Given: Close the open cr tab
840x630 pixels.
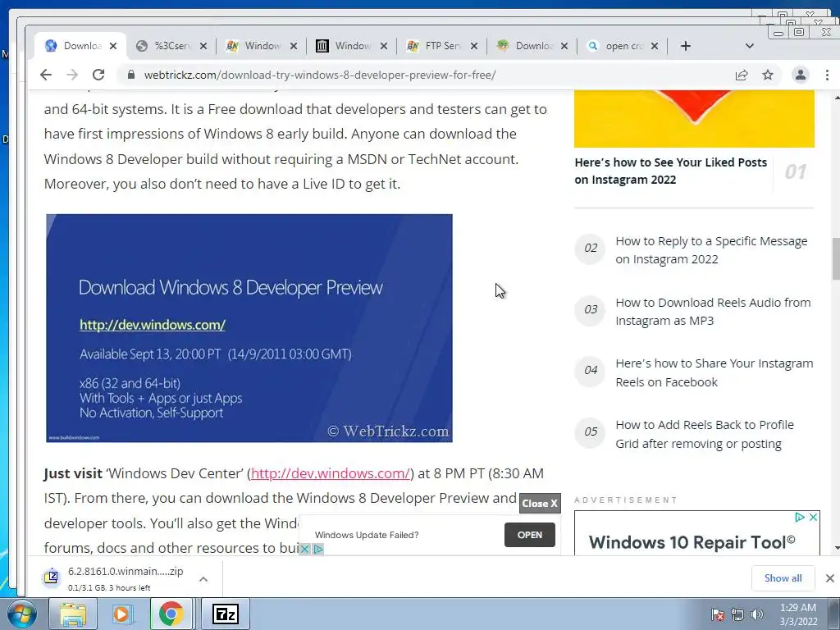Looking at the screenshot, I should (655, 46).
